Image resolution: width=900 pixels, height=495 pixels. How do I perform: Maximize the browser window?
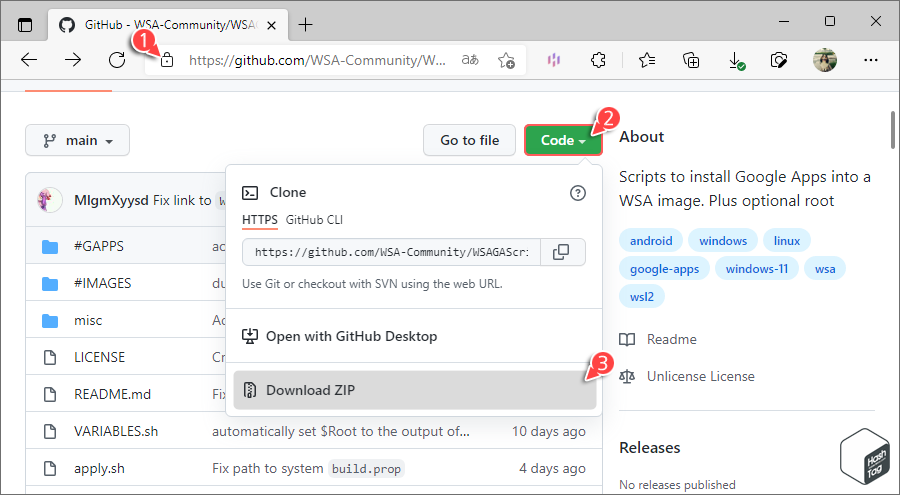tap(830, 21)
